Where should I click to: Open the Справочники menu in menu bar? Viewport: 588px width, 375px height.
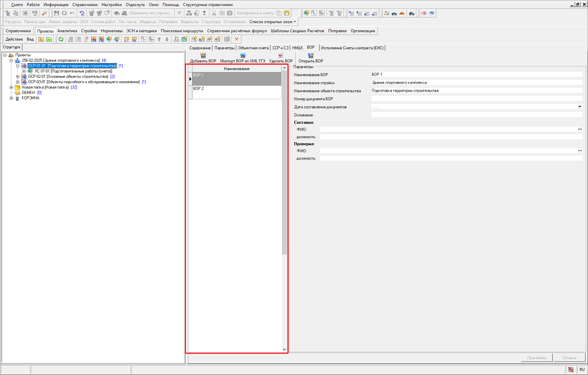(85, 5)
